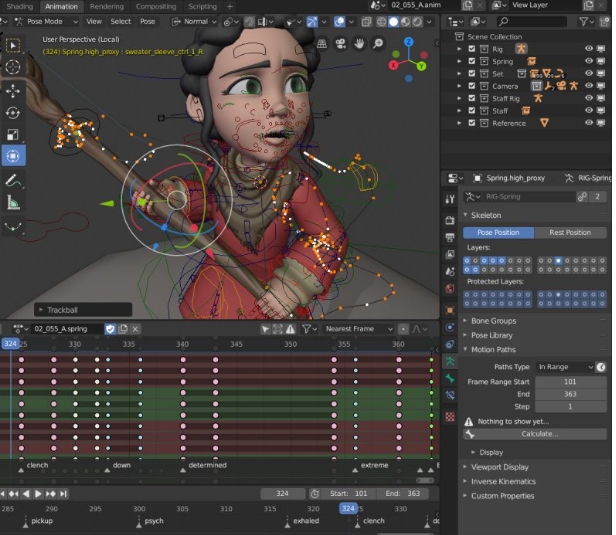Select the Transform tool
The width and height of the screenshot is (616, 535).
[x=13, y=156]
